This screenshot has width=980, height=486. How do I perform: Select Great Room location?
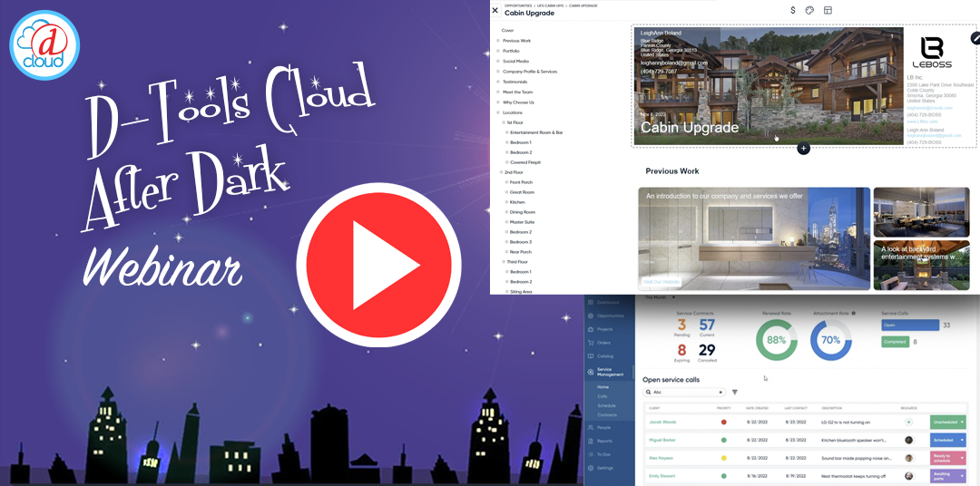coord(522,192)
